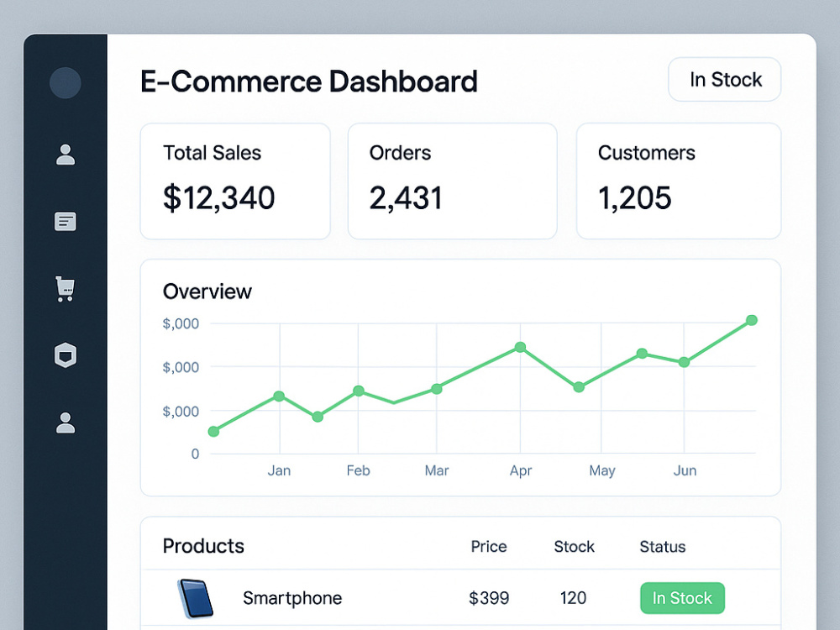The width and height of the screenshot is (840, 630).
Task: Open the messages card sidebar icon
Action: 66,221
